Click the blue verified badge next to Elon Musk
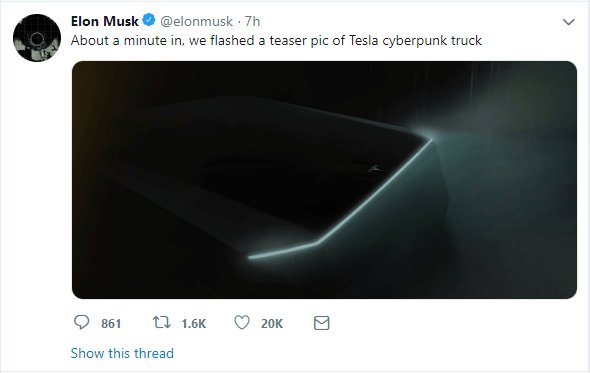 coord(149,20)
